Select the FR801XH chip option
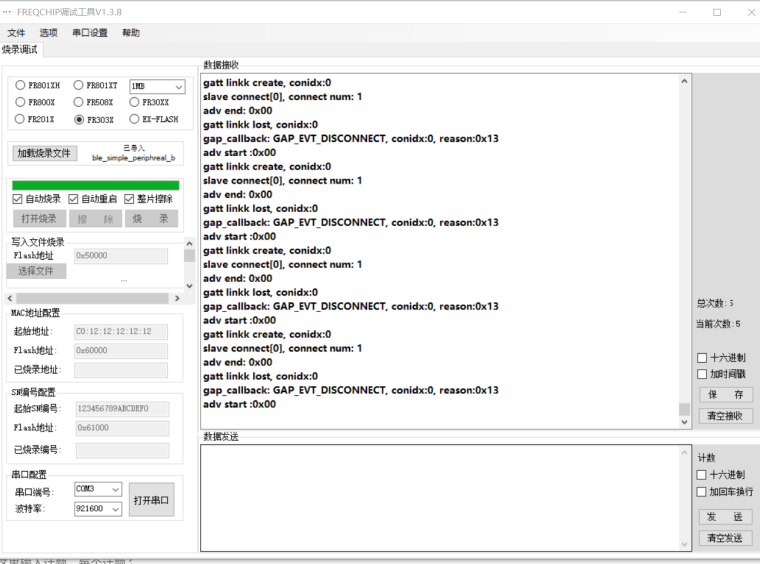This screenshot has height=564, width=760. [21, 86]
